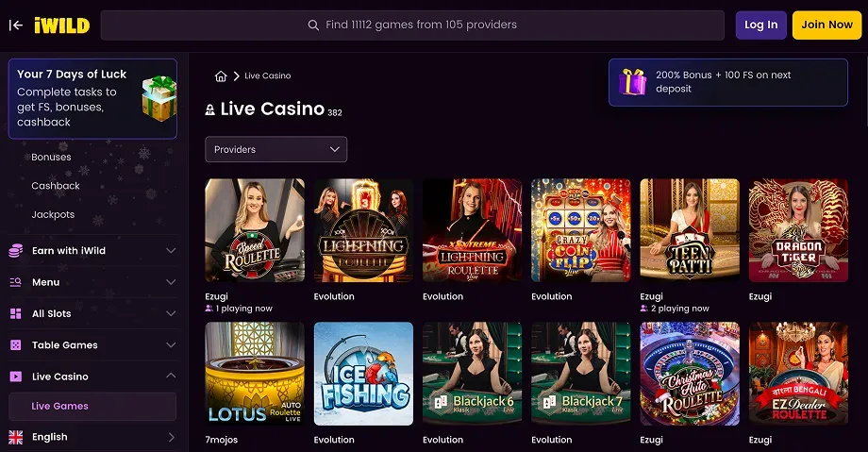
Task: Collapse the Live Casino section chevron
Action: (x=171, y=377)
